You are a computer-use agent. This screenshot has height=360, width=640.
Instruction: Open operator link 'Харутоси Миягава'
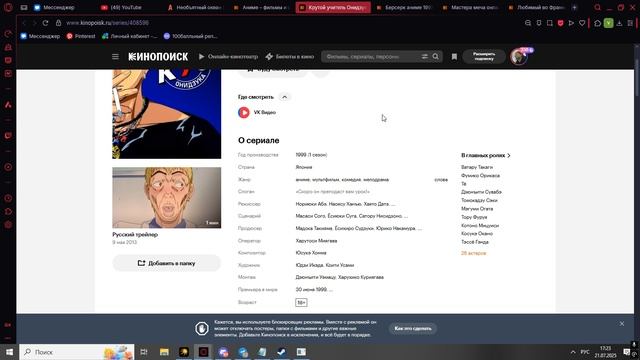pyautogui.click(x=316, y=241)
